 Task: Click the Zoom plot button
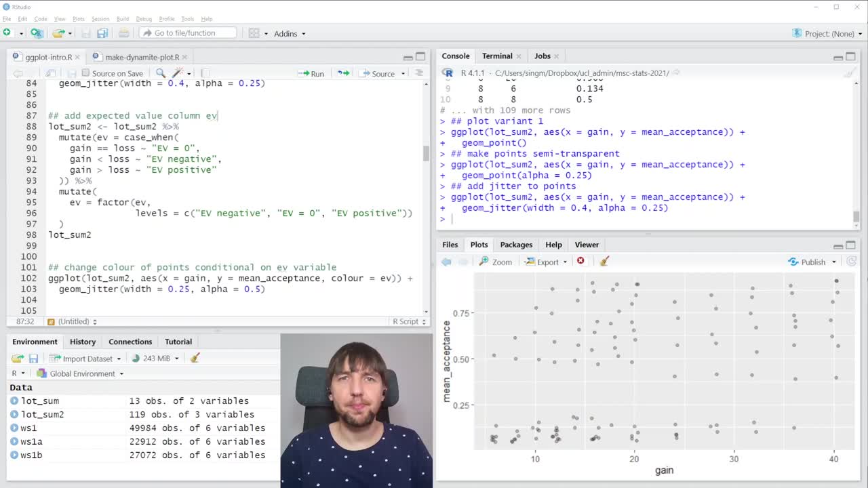tap(496, 262)
